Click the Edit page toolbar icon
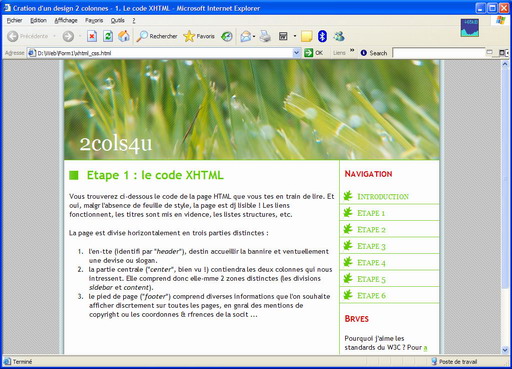Screen dimensions: 512x369 (283, 36)
